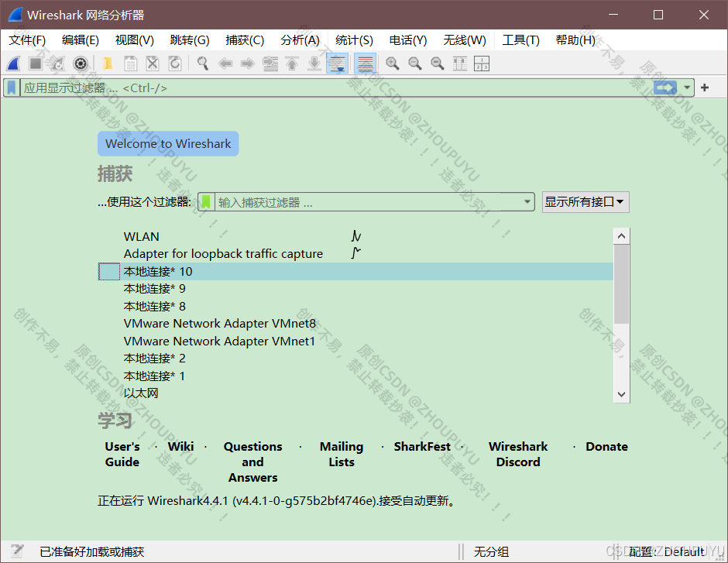Close this capture file icon
The image size is (728, 563).
(153, 64)
